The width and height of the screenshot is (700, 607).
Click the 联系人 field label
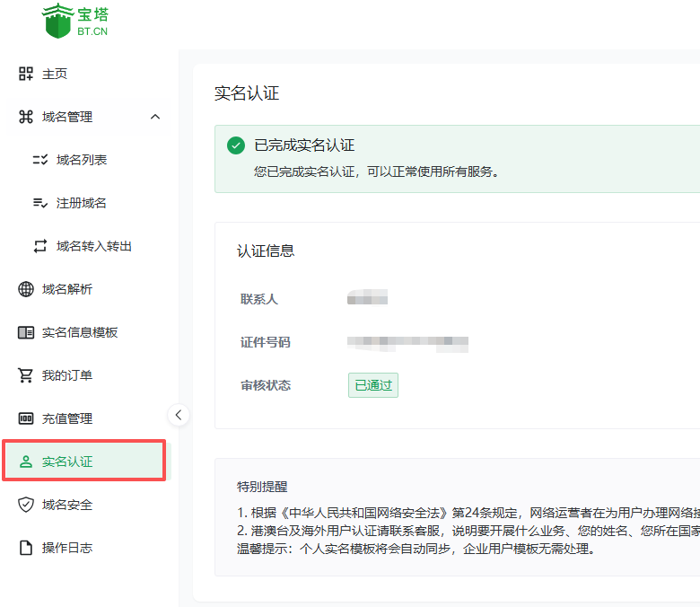259,299
